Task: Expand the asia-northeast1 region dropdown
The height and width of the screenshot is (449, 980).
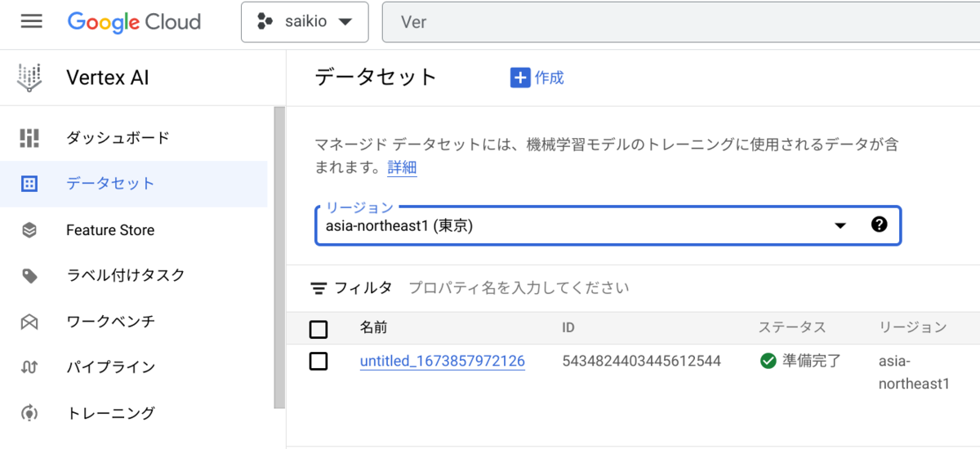Action: [x=840, y=226]
